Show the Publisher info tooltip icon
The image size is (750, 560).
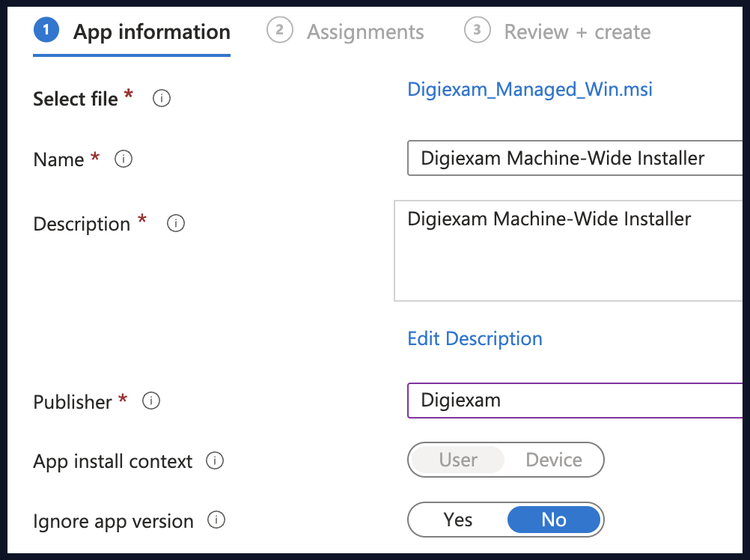[151, 401]
